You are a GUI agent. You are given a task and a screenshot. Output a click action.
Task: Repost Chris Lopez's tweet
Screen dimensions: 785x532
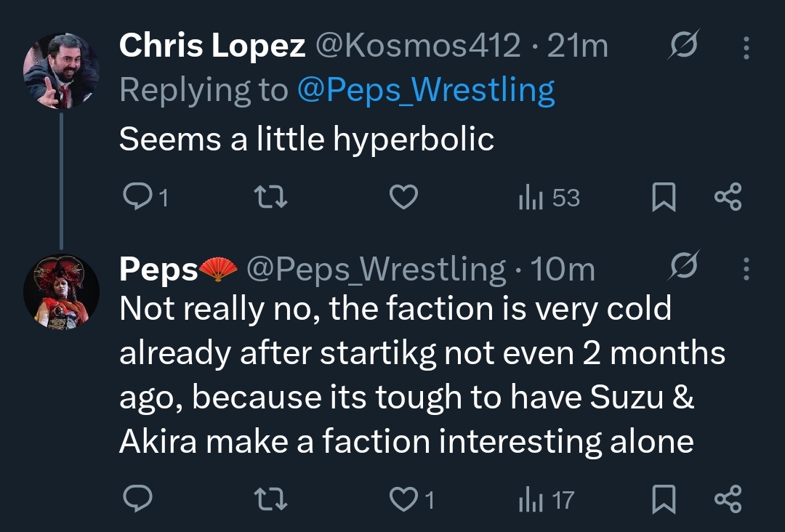[273, 198]
